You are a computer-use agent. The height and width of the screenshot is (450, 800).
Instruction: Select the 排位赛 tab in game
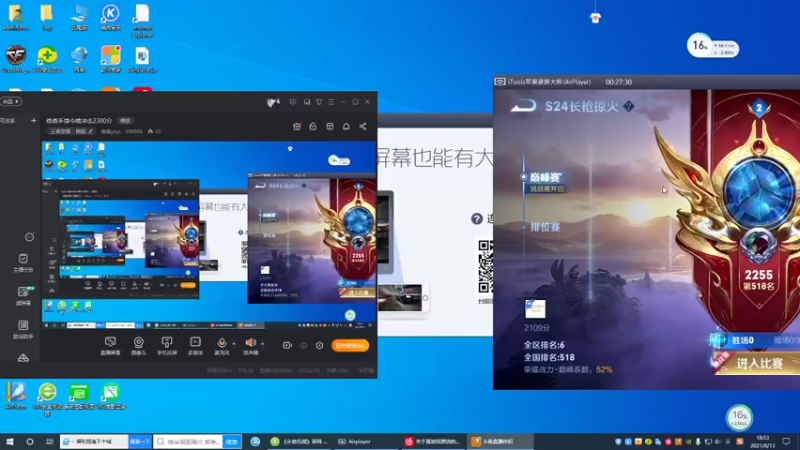545,227
